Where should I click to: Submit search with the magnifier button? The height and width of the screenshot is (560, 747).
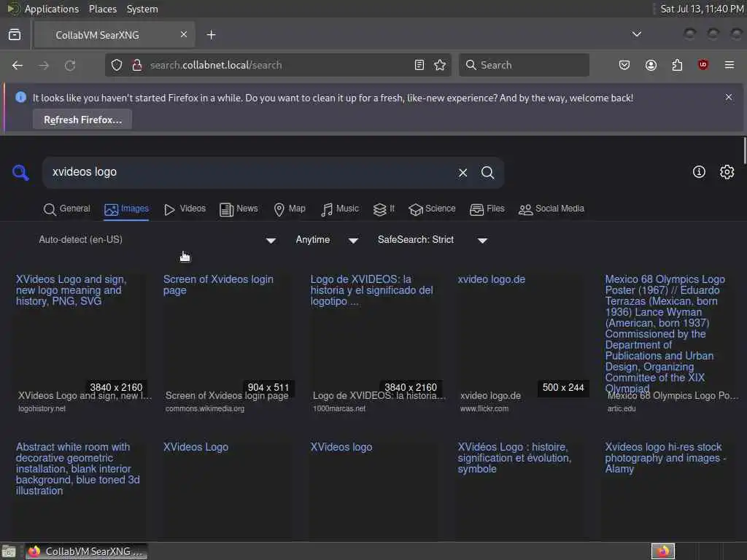pyautogui.click(x=487, y=172)
